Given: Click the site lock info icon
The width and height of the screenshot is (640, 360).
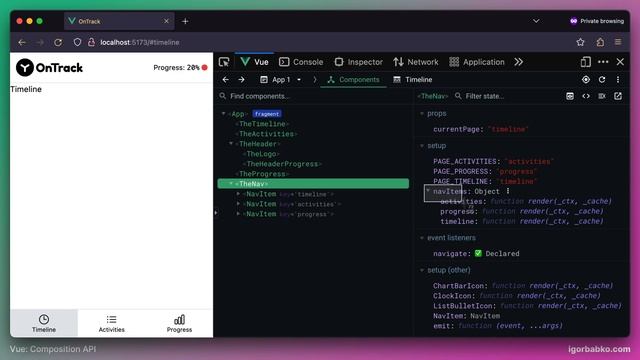Looking at the screenshot, I should click(91, 42).
